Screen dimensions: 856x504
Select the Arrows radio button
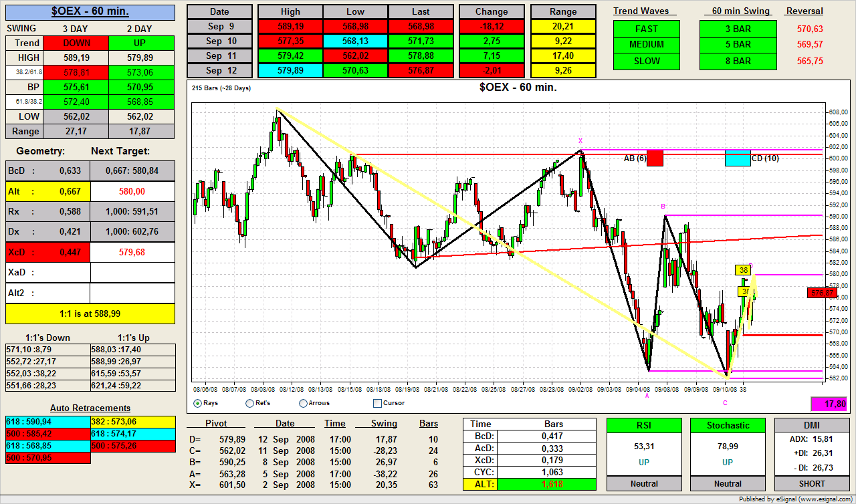[303, 403]
